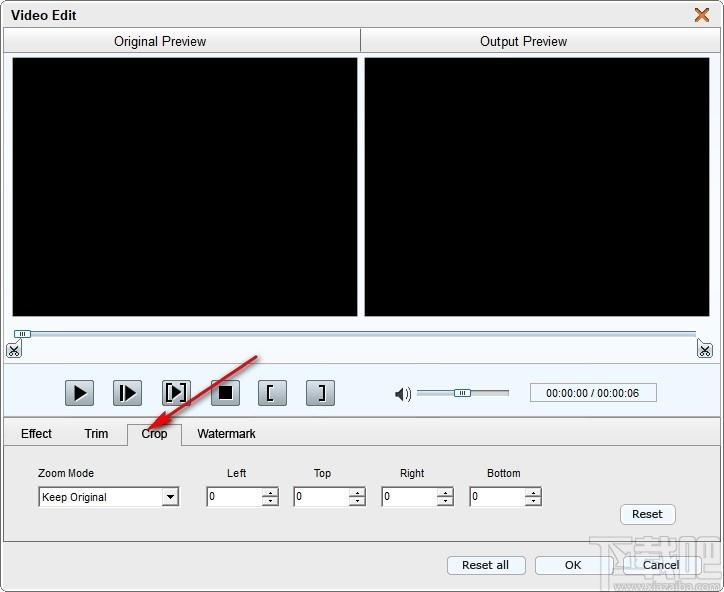This screenshot has height=592, width=724.
Task: Click the Left crop value field
Action: [x=234, y=496]
